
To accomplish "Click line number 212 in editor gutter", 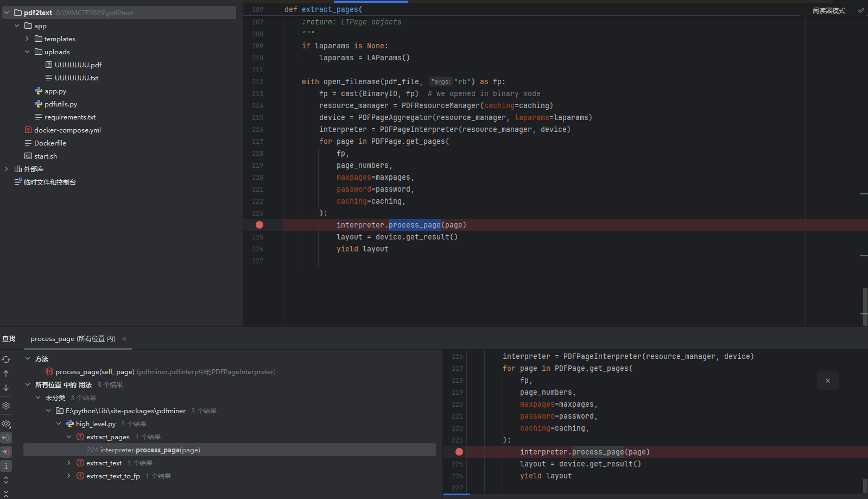I will coord(257,81).
